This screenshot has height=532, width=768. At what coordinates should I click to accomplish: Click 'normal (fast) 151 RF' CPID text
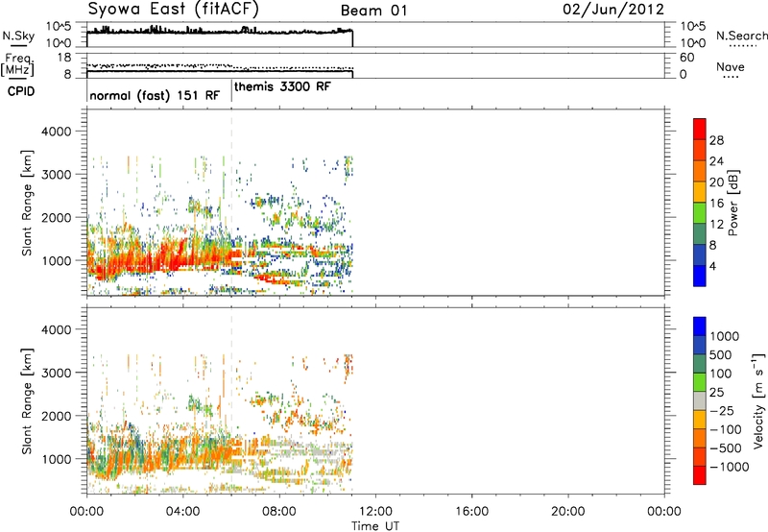click(155, 95)
